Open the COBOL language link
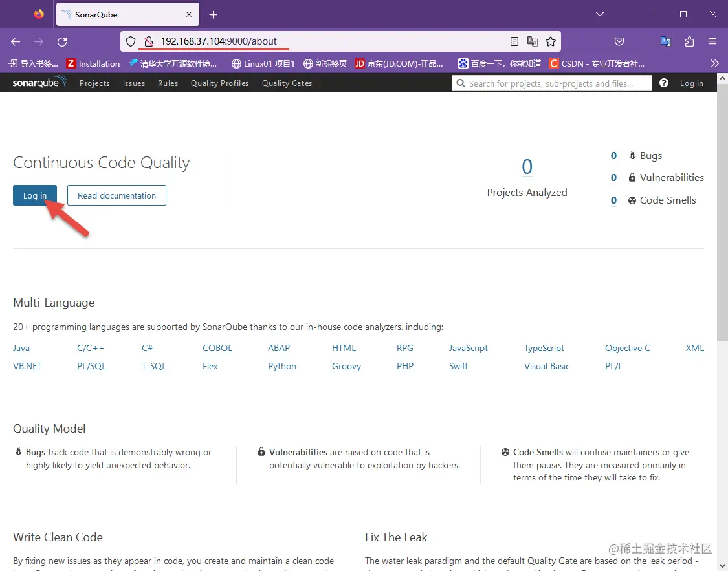 (217, 349)
